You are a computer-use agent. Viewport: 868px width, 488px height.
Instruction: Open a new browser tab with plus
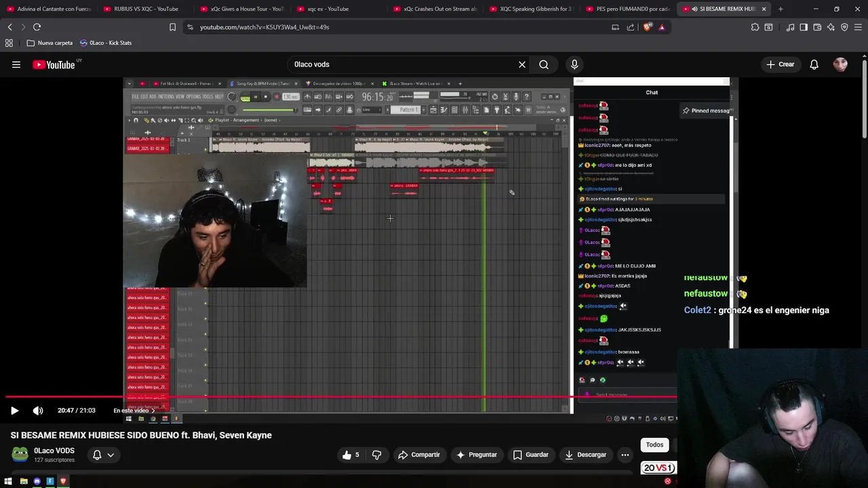(781, 9)
